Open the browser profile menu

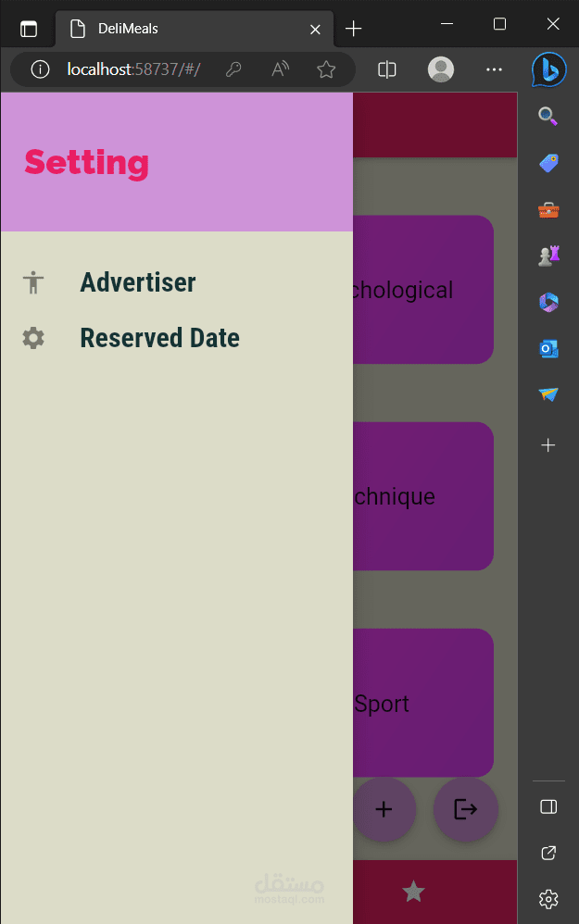441,69
